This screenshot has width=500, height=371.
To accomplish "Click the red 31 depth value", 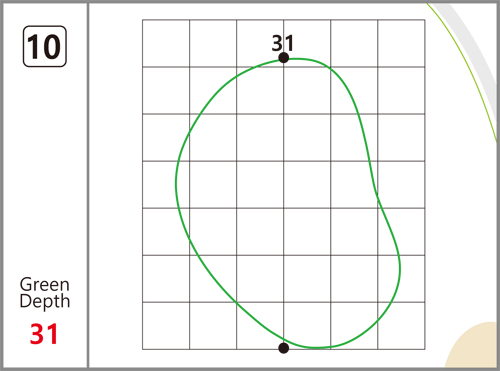I will [44, 334].
